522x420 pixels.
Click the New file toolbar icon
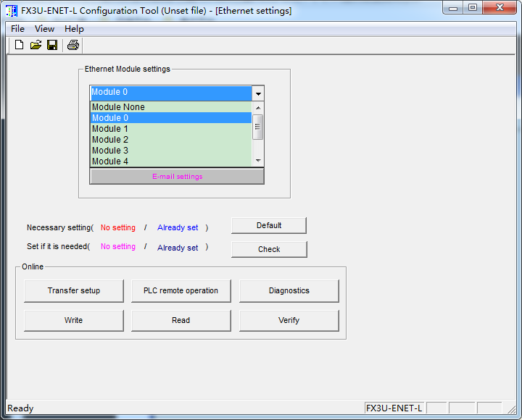(x=20, y=45)
